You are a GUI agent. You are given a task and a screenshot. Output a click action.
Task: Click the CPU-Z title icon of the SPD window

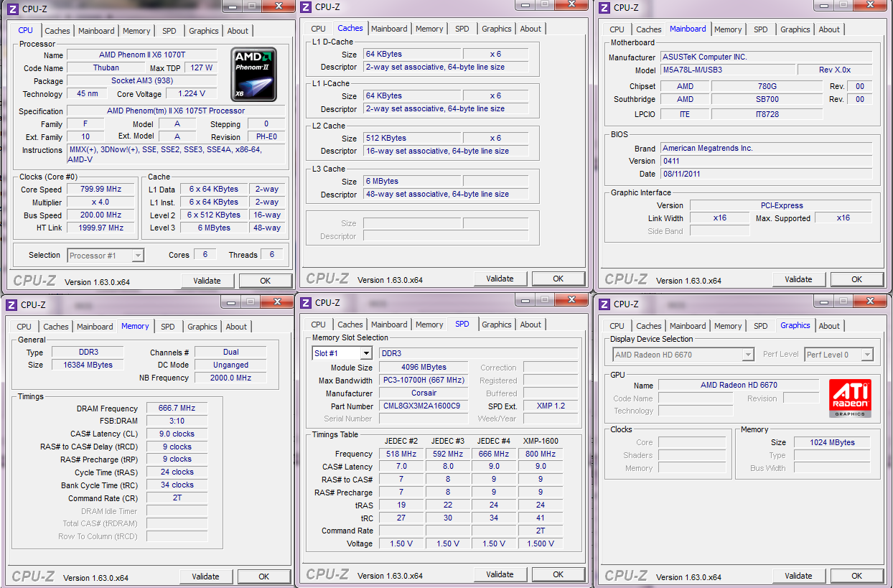[305, 302]
